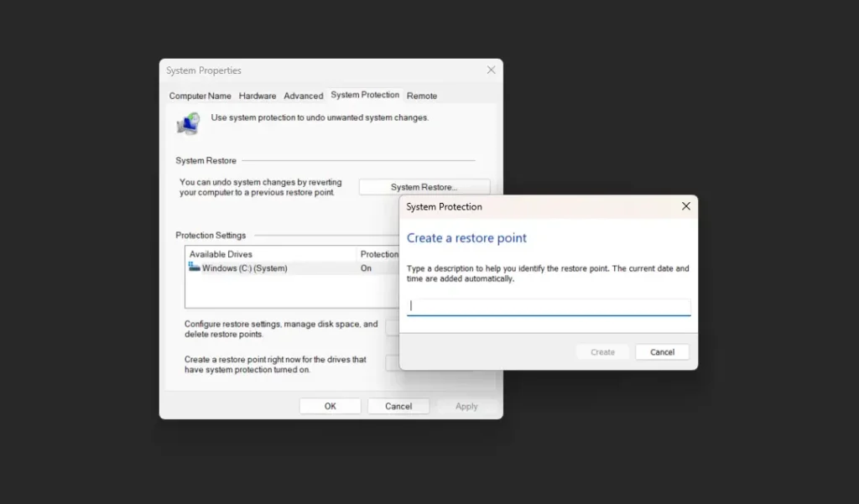Click the Create a restore point heading
Viewport: 859px width, 504px height.
point(466,238)
